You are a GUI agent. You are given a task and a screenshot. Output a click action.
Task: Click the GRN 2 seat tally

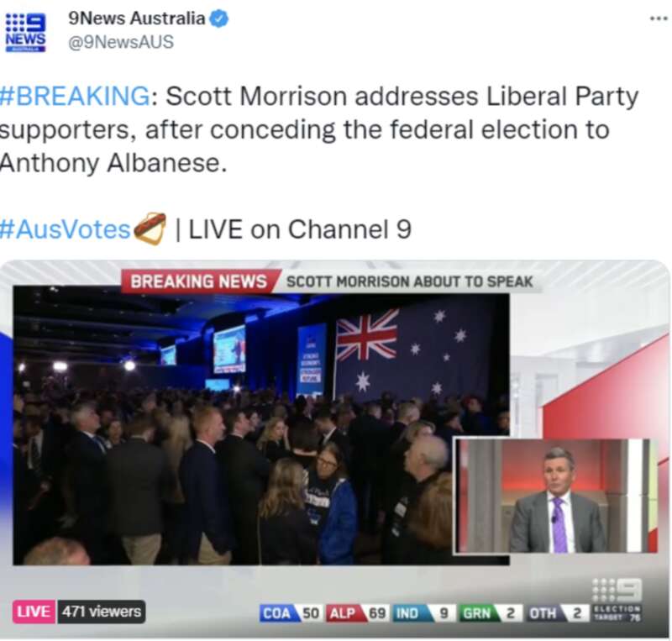click(x=490, y=613)
